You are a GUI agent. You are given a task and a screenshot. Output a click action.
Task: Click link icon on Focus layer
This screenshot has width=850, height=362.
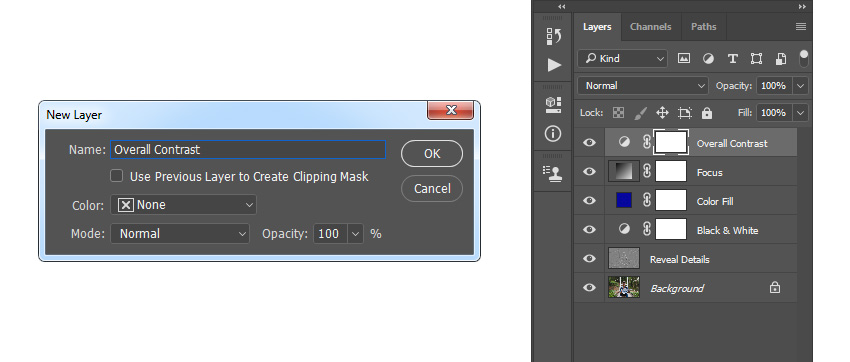click(646, 172)
